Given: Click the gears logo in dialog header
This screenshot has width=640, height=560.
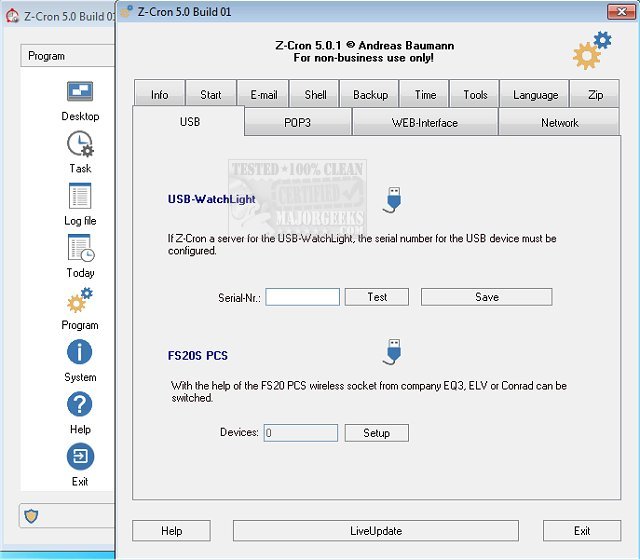Looking at the screenshot, I should (592, 51).
